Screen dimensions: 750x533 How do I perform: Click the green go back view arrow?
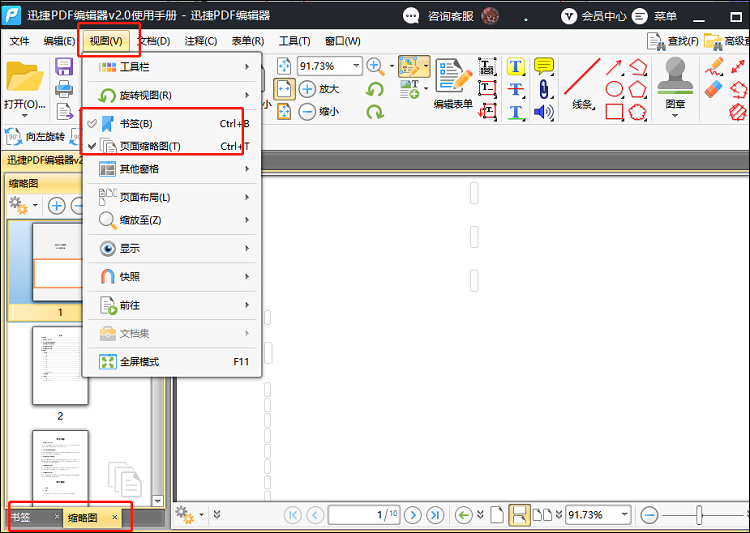click(463, 515)
